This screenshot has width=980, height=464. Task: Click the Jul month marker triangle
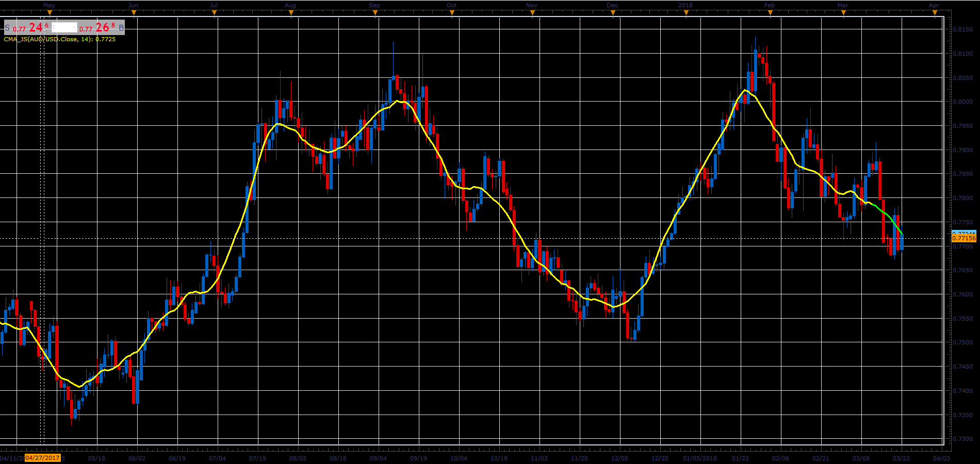tap(214, 13)
